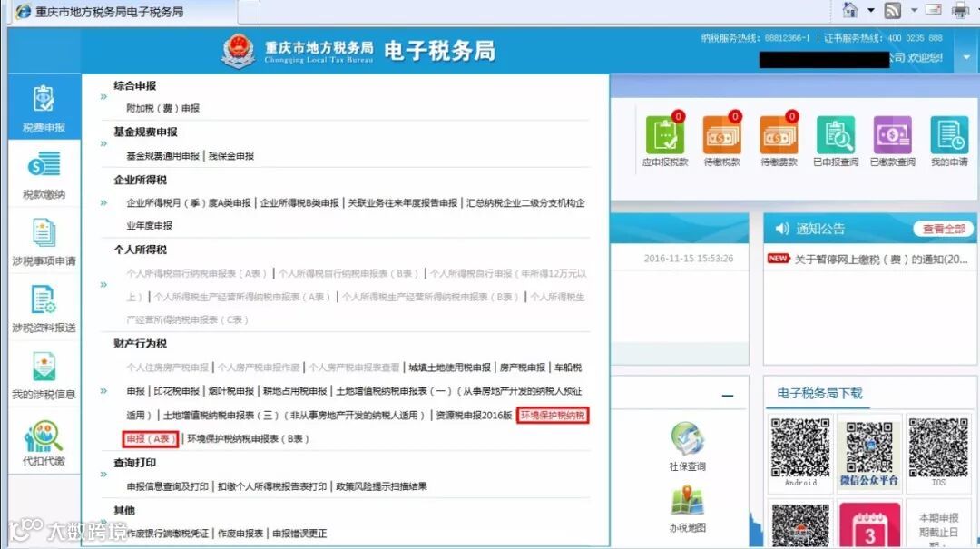Click 已申报查询 icon
This screenshot has width=980, height=549.
pos(836,134)
